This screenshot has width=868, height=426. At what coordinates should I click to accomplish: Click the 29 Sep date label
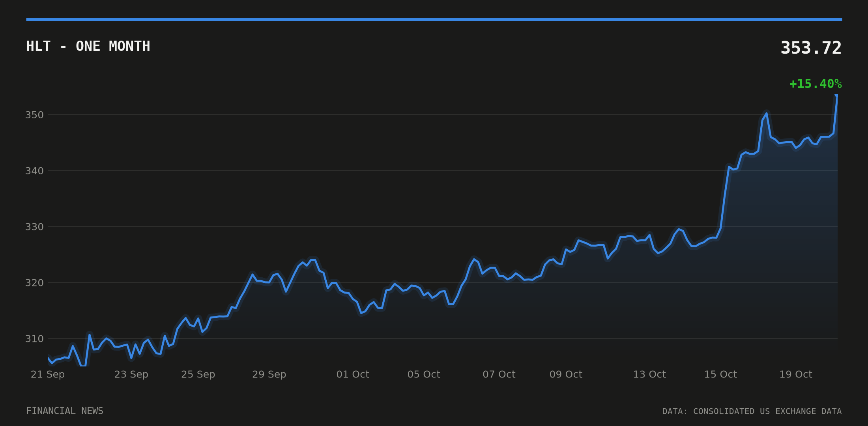[x=269, y=374]
